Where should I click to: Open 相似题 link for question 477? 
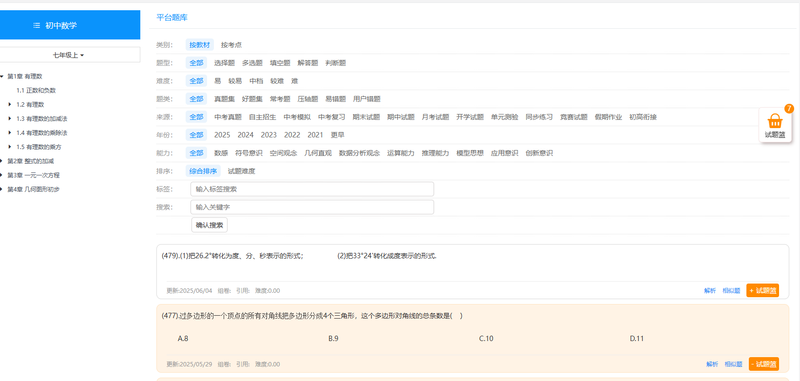click(734, 364)
